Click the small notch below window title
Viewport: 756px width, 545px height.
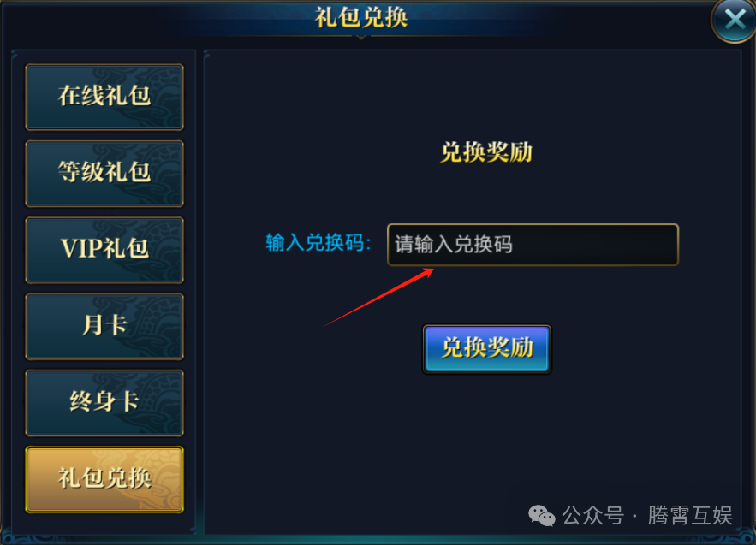click(x=360, y=37)
